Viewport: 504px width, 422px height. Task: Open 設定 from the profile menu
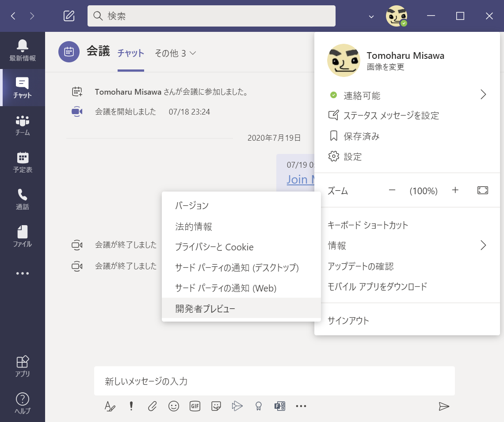click(x=407, y=157)
